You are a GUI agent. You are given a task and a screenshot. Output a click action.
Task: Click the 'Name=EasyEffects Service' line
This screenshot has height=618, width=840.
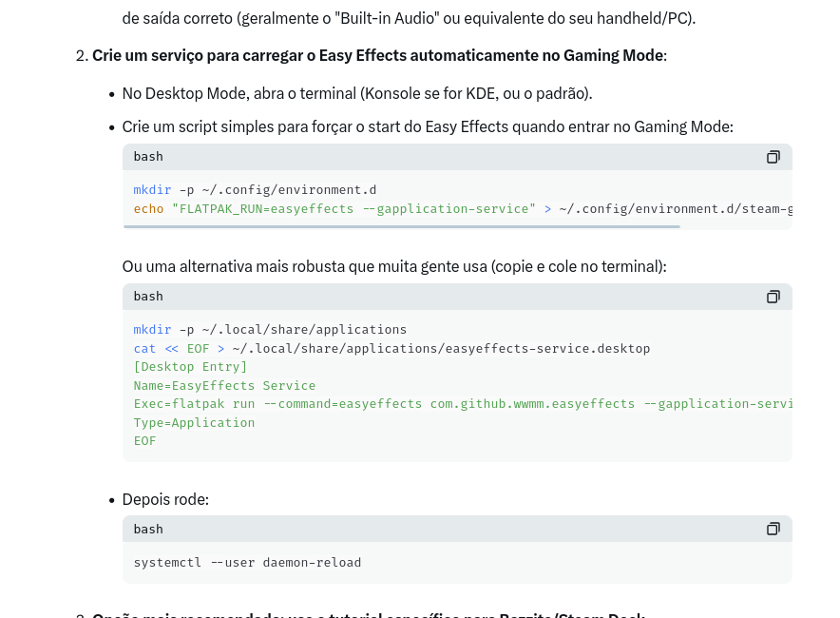pos(224,385)
